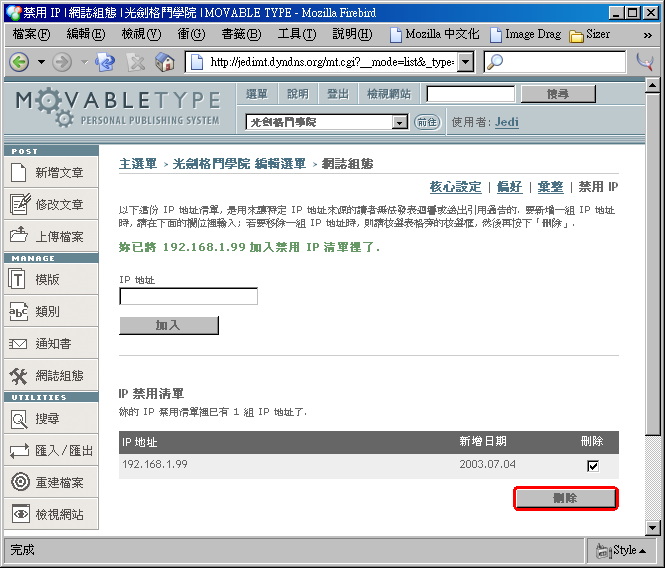665x568 pixels.
Task: Click the browser Forward arrow icon
Action: (x=62, y=62)
